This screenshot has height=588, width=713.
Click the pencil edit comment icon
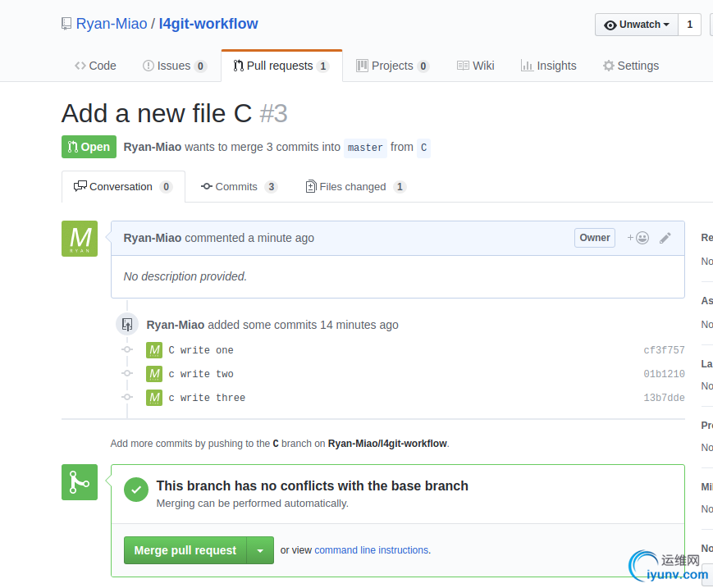point(665,238)
